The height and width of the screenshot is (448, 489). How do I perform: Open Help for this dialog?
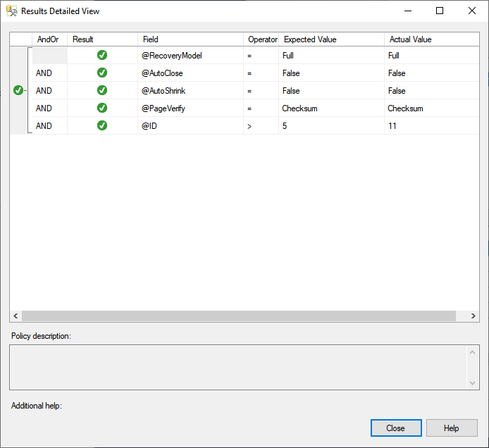[452, 428]
